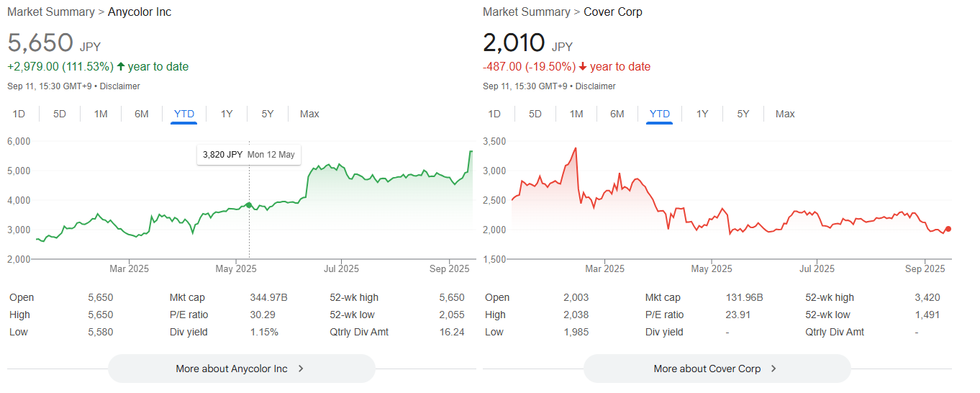Viewport: 980px width, 393px height.
Task: Click chevron arrow in More about Cover Corp
Action: pos(773,369)
